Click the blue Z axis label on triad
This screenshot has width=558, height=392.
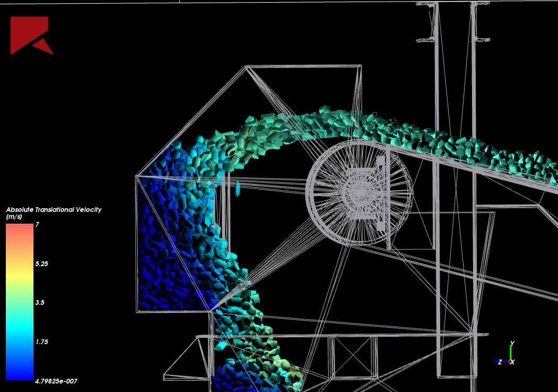(500, 362)
